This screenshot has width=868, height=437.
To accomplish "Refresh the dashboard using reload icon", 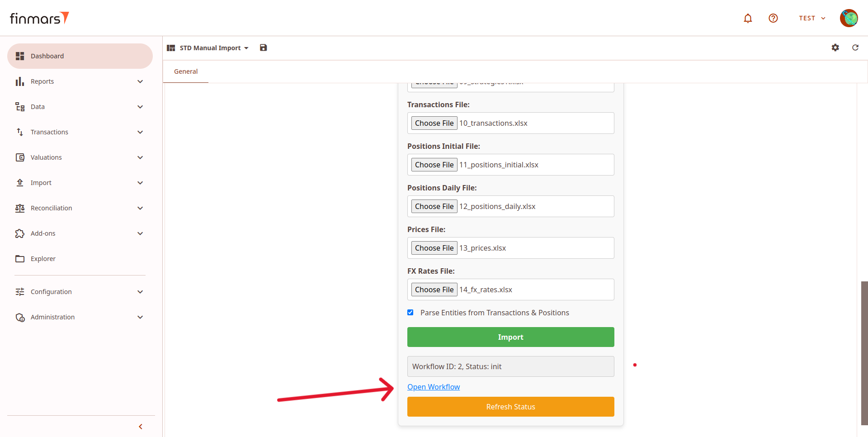I will (855, 47).
